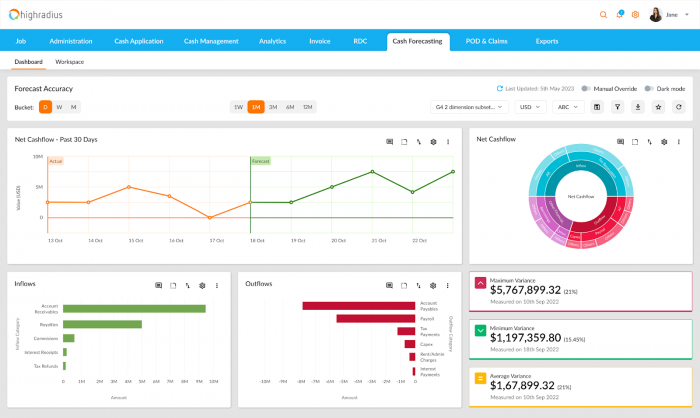Open the Workspace sub-tab
This screenshot has width=700, height=418.
[70, 62]
